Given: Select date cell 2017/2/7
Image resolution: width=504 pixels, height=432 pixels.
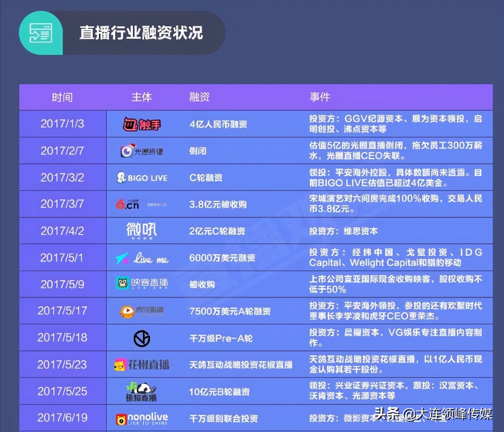Looking at the screenshot, I should [62, 151].
